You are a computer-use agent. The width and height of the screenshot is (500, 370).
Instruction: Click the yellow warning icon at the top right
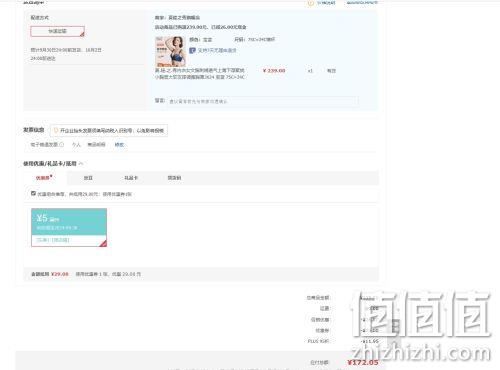tap(311, 3)
